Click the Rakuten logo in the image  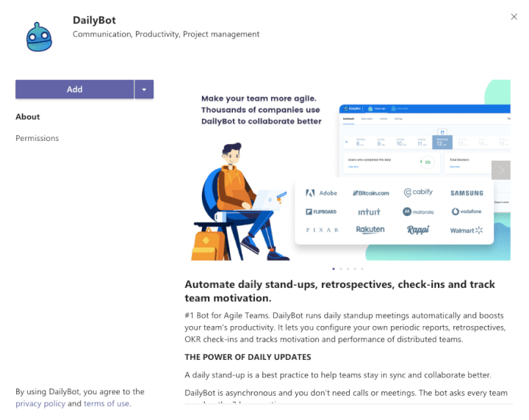coord(370,230)
